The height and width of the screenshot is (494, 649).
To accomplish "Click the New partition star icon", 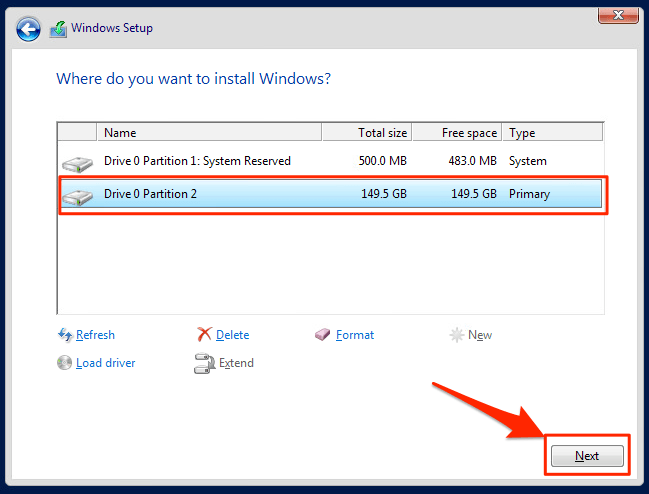I will pos(456,335).
